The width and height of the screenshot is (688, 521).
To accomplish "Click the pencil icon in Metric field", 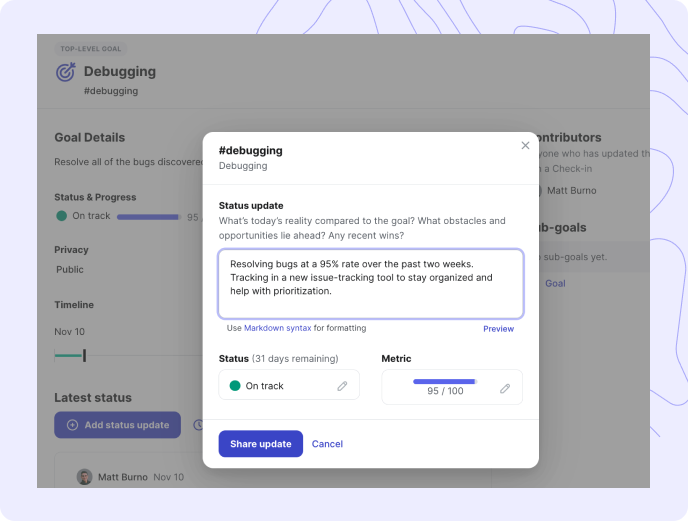I will click(x=505, y=388).
